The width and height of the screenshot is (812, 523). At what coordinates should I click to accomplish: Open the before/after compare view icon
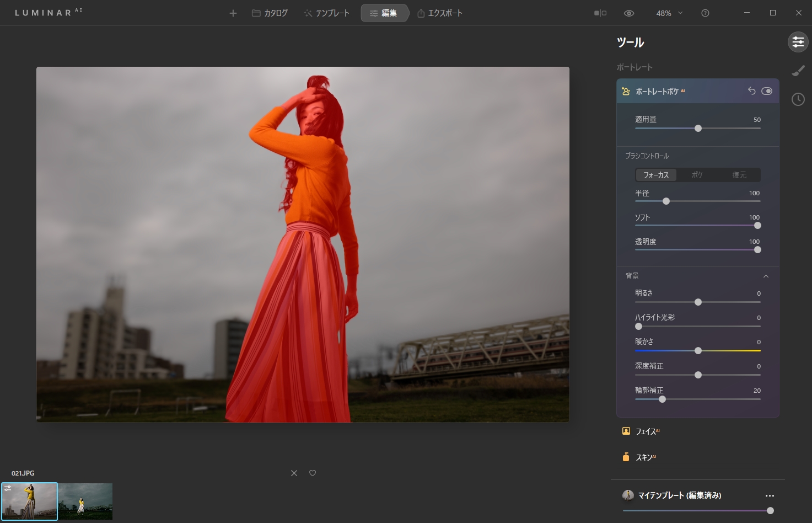coord(600,13)
